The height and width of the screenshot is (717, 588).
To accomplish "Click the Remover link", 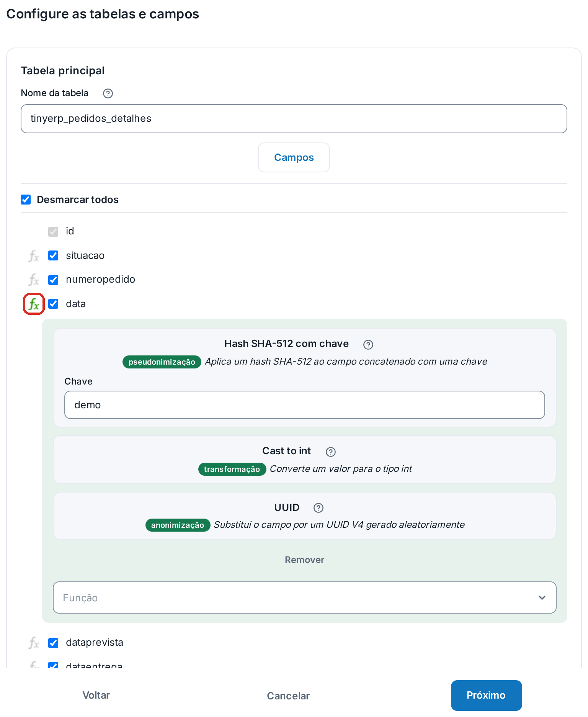I will coord(304,560).
